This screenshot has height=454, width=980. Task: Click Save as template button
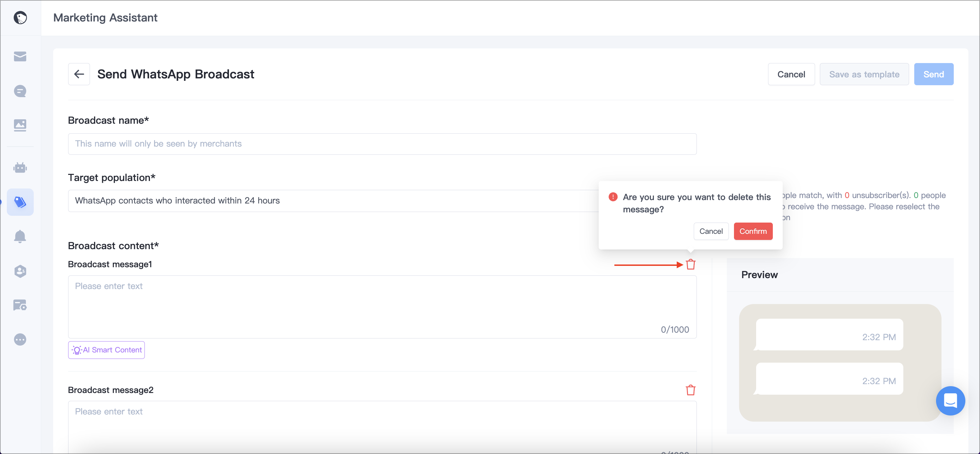864,74
